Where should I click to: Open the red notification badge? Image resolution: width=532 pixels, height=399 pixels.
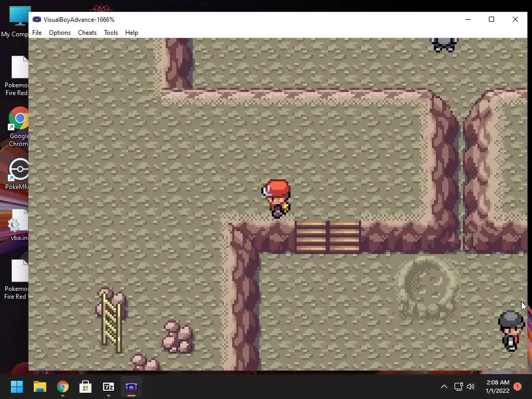tap(517, 387)
